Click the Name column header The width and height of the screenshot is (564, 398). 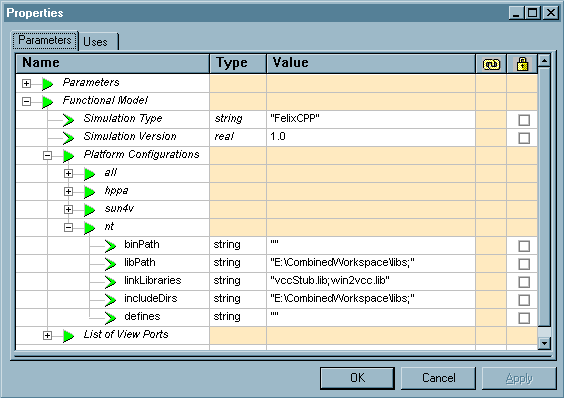pyautogui.click(x=113, y=63)
